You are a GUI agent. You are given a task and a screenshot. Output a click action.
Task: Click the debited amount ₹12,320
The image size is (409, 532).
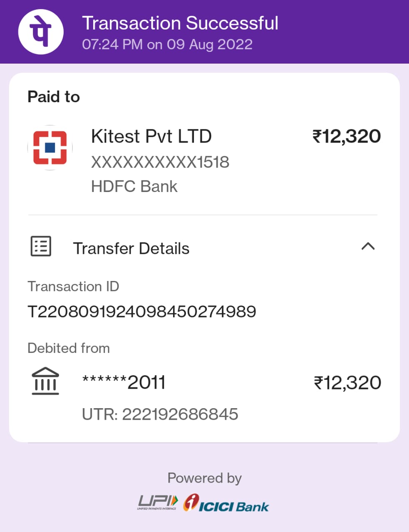point(347,383)
